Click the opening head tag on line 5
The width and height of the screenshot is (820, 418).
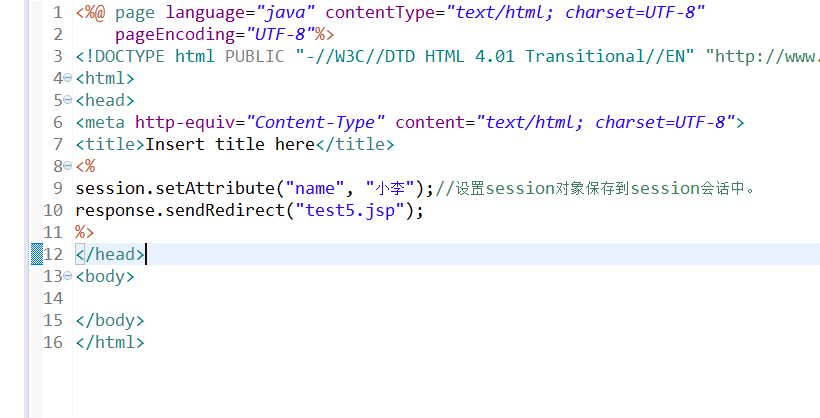point(105,100)
